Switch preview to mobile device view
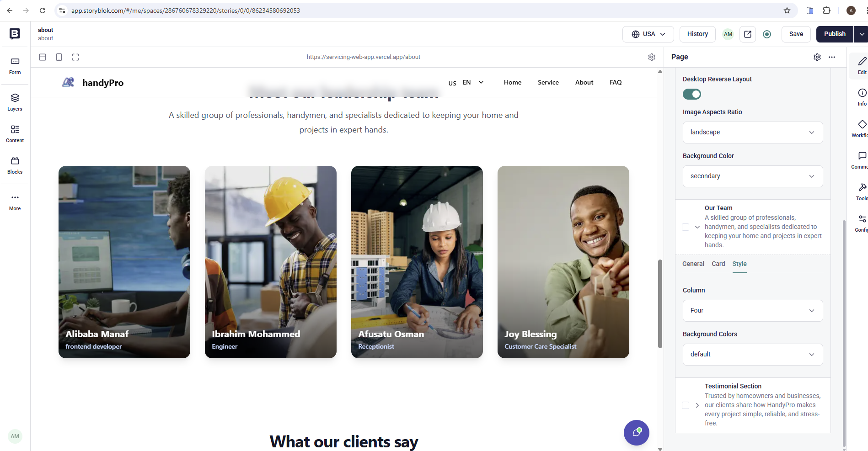This screenshot has width=868, height=451. [x=59, y=57]
